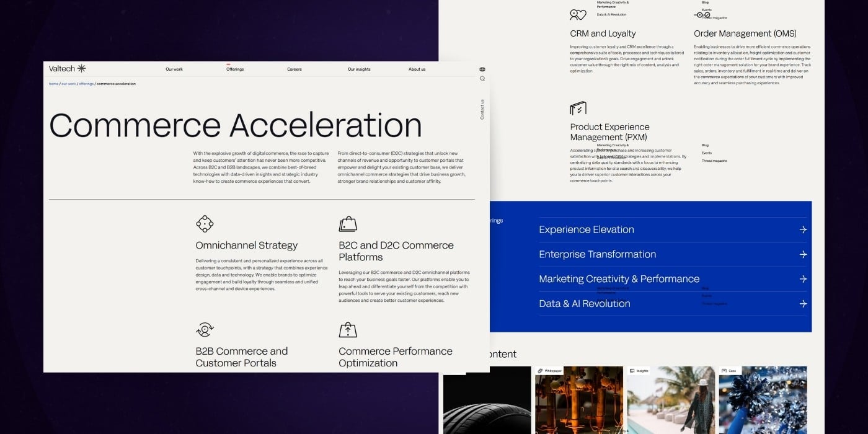Click the arrow beside Experience Elevation
The image size is (868, 434).
click(x=803, y=230)
